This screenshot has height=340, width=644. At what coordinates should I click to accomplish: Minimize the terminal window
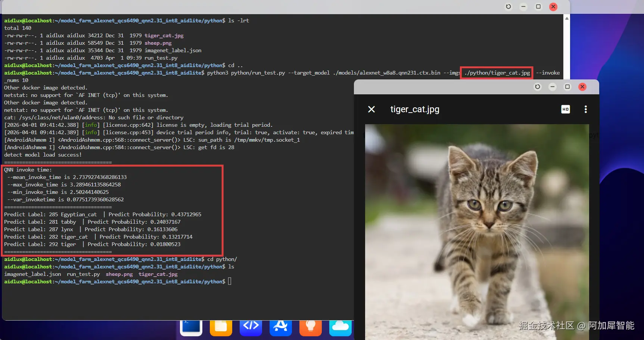coord(523,7)
